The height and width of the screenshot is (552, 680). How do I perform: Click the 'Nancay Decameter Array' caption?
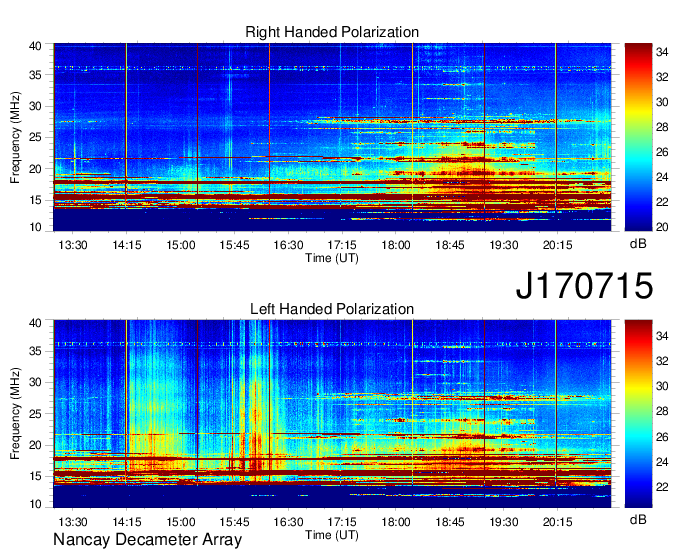coord(147,540)
